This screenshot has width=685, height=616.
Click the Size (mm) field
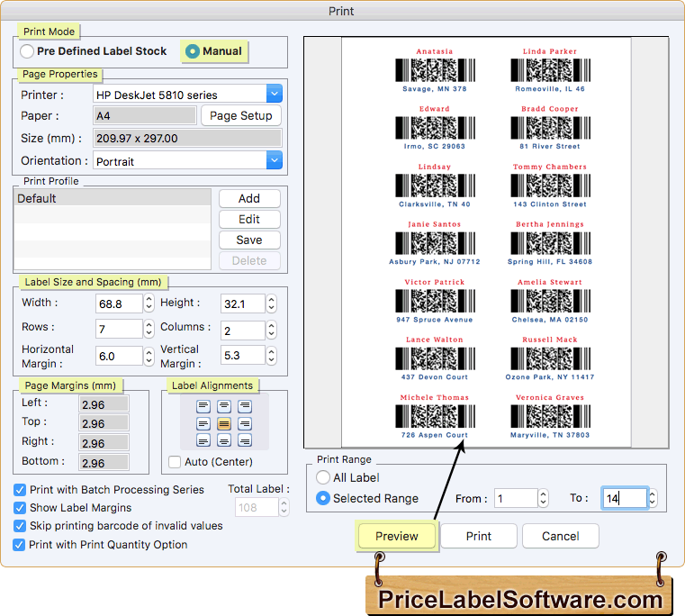click(187, 138)
